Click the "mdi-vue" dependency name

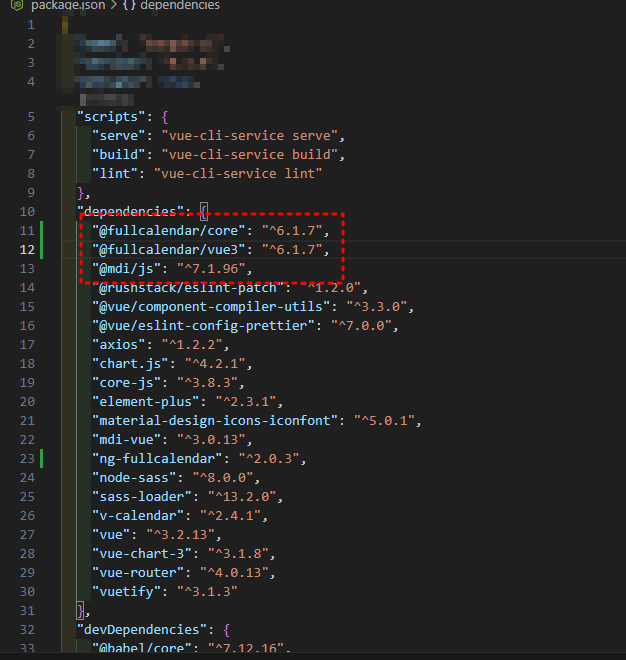tap(127, 439)
